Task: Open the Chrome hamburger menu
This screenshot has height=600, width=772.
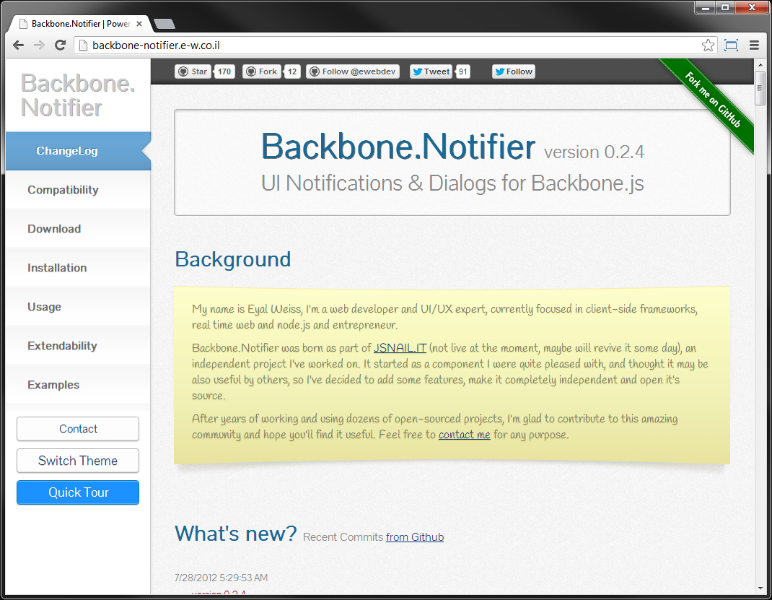Action: [754, 45]
